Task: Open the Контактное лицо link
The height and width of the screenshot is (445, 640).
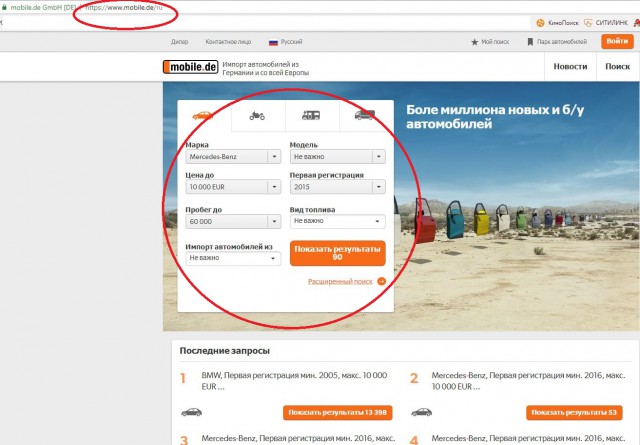Action: [228, 42]
